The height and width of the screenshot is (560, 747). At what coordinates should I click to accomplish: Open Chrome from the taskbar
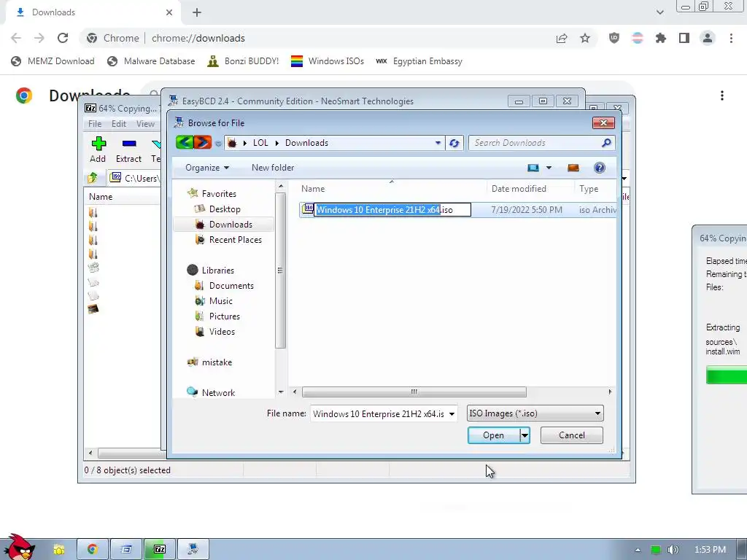pos(93,550)
